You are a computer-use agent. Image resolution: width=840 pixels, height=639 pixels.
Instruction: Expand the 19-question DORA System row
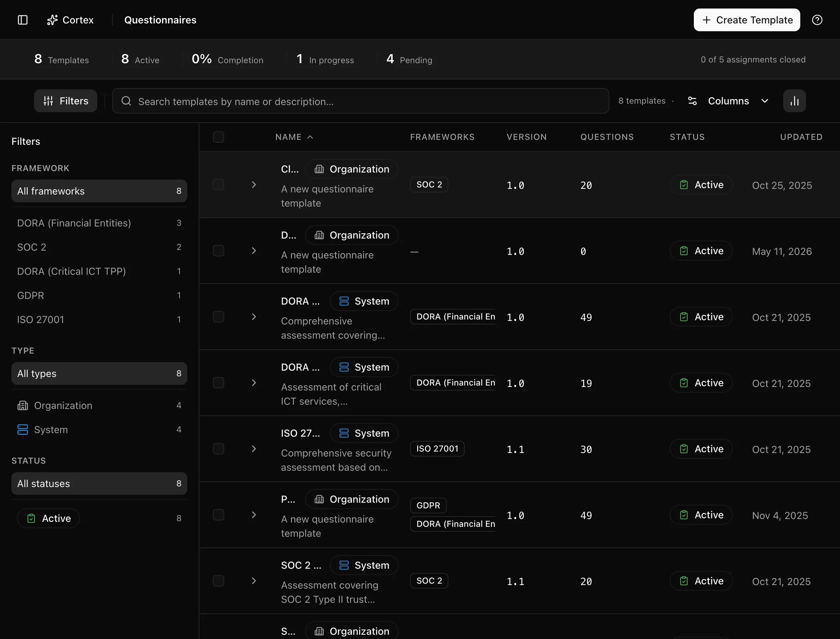pyautogui.click(x=254, y=383)
